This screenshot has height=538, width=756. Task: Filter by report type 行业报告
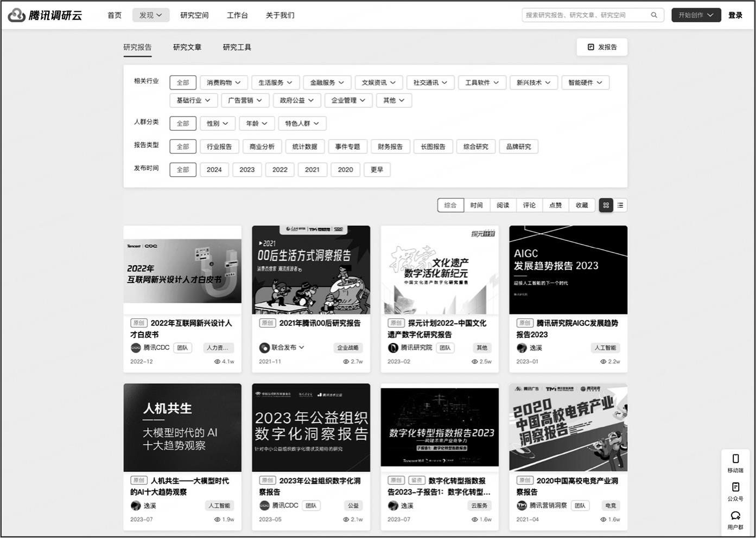click(219, 146)
